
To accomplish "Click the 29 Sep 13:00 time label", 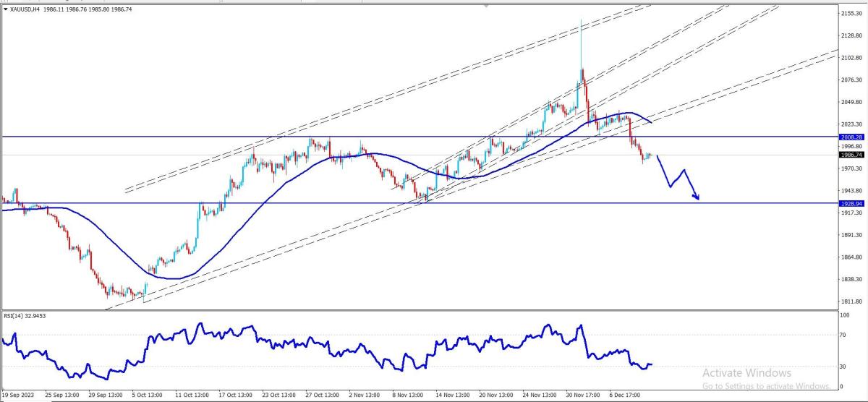I will click(x=105, y=396).
